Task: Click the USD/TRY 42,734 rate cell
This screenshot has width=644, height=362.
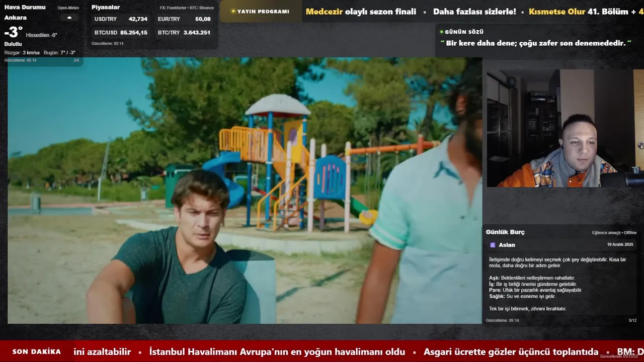Action: click(x=121, y=19)
